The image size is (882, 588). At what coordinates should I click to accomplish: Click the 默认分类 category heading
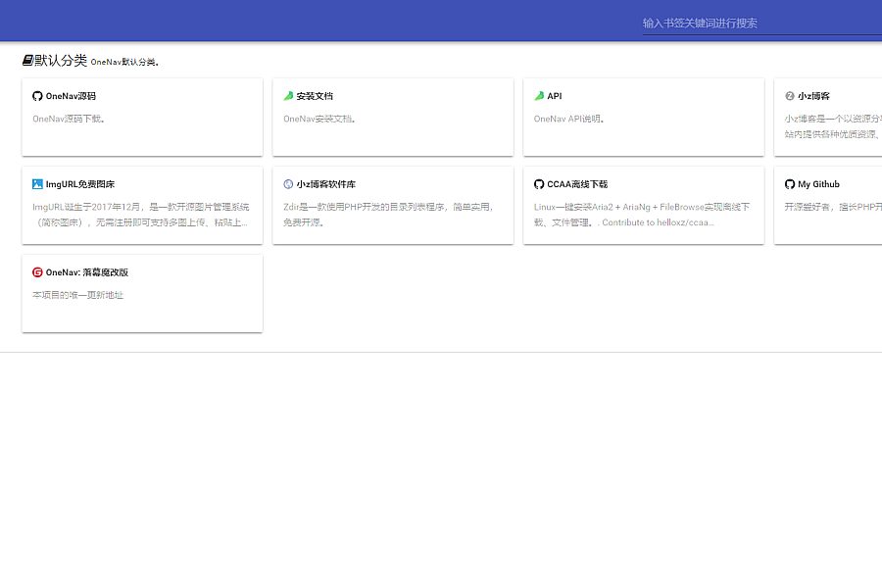61,60
